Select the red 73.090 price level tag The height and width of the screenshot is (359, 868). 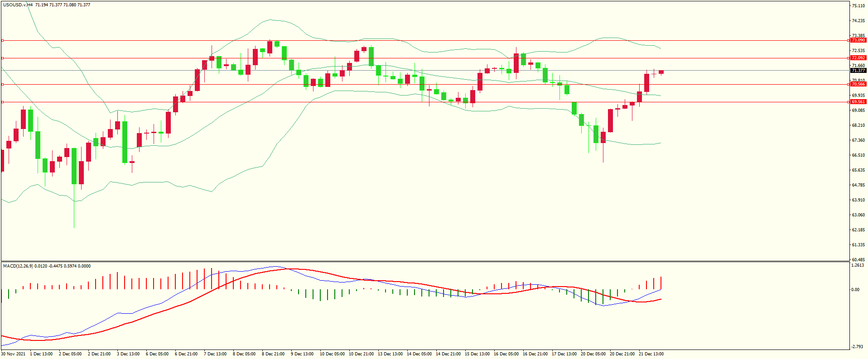[x=858, y=40]
